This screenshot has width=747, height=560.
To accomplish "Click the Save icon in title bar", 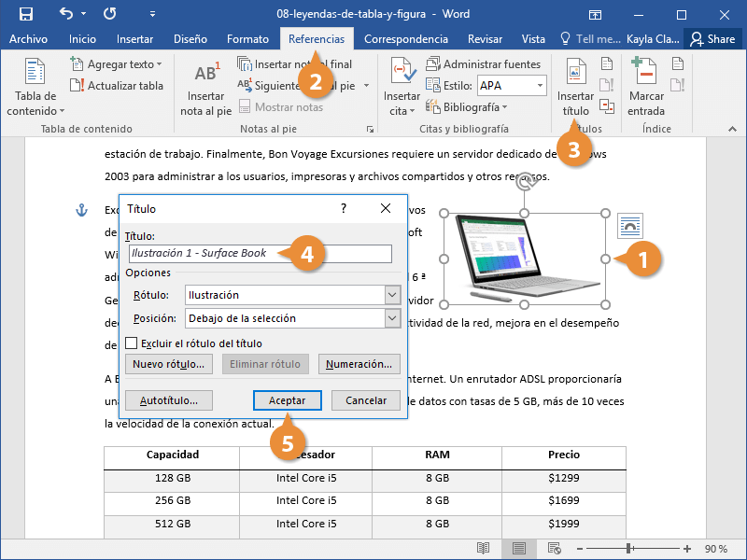I will click(26, 14).
